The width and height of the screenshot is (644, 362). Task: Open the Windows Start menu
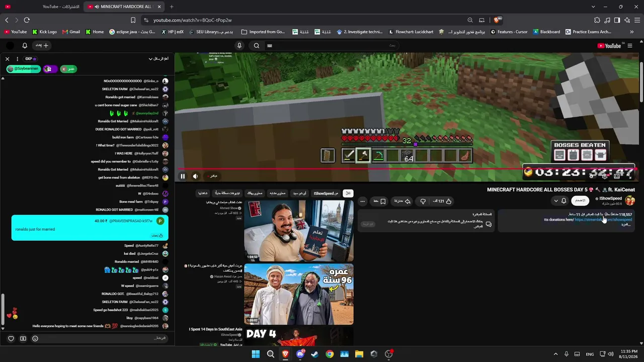(x=256, y=354)
